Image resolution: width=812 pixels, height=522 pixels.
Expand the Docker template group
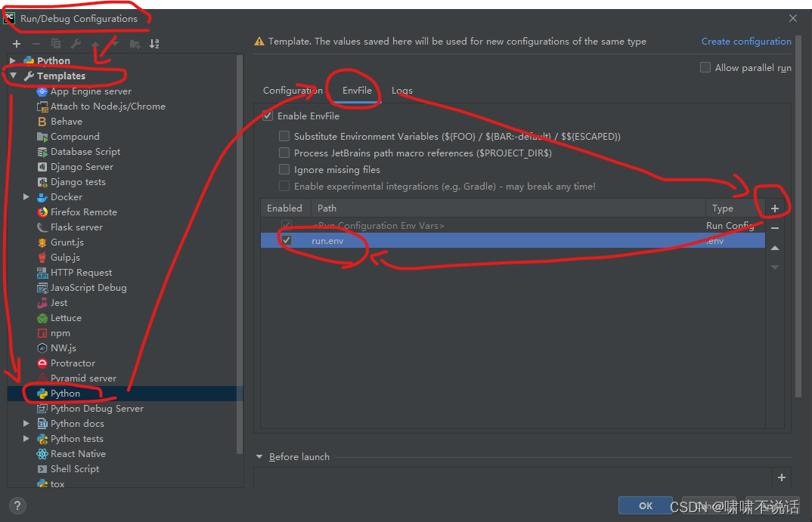point(26,196)
